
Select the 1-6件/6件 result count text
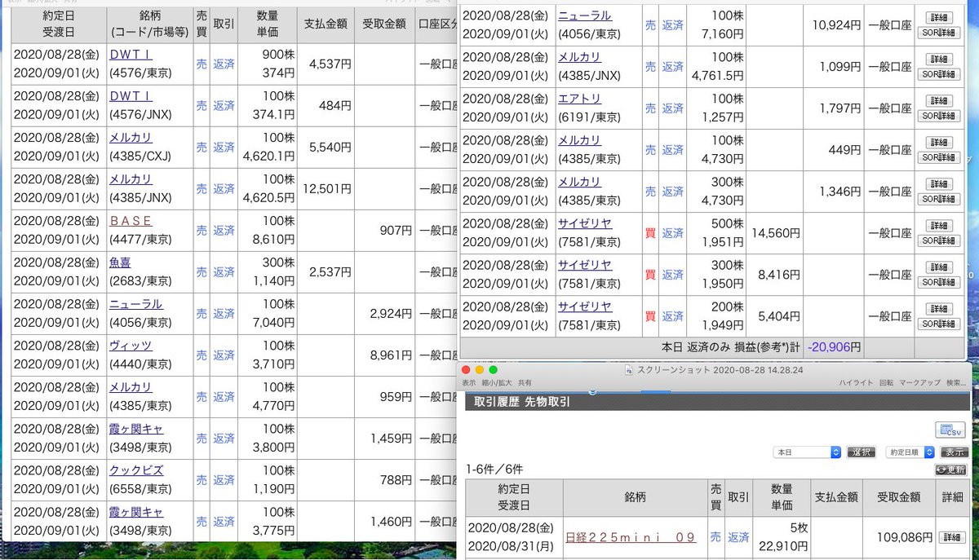click(x=494, y=470)
